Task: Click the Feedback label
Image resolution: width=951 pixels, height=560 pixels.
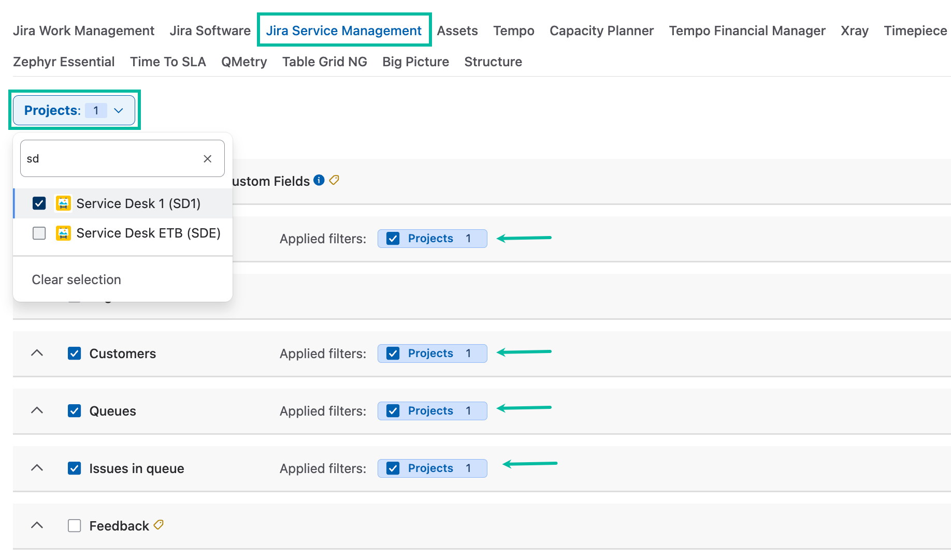Action: [x=119, y=526]
